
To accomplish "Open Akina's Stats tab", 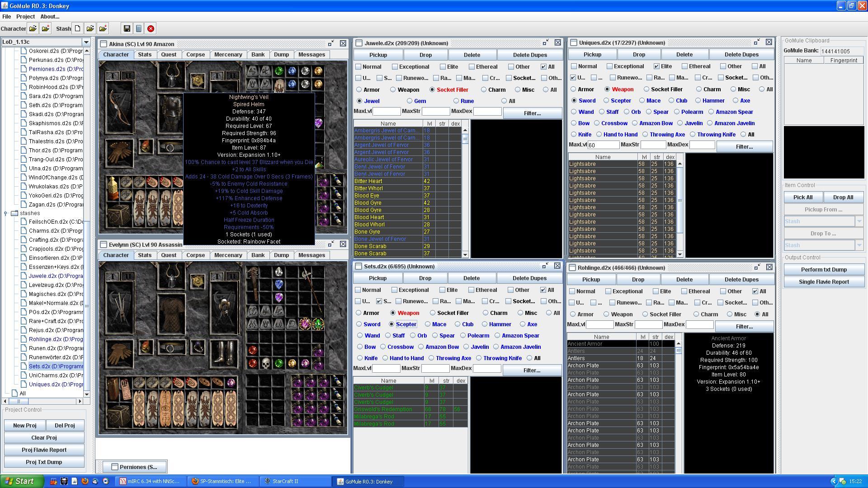I will [x=145, y=54].
